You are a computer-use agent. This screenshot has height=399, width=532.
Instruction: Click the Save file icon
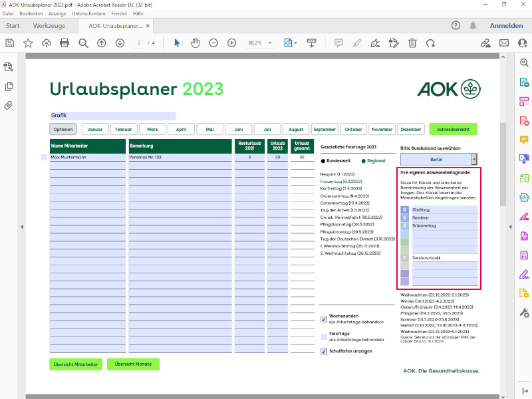click(x=10, y=43)
